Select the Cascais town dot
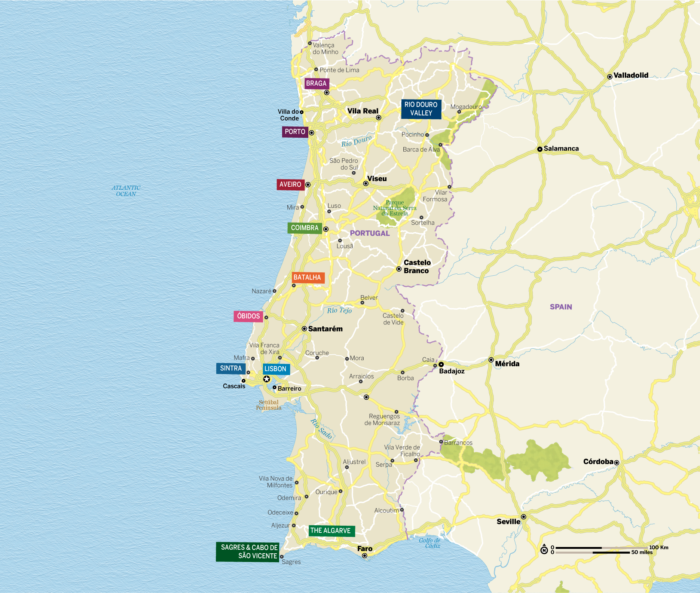Viewport: 700px width, 593px height. pos(244,381)
